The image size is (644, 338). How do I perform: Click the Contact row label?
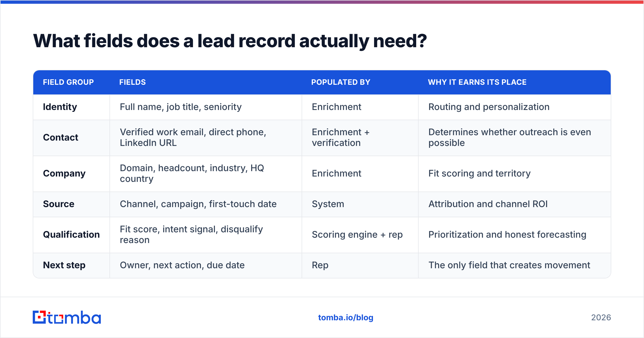61,138
